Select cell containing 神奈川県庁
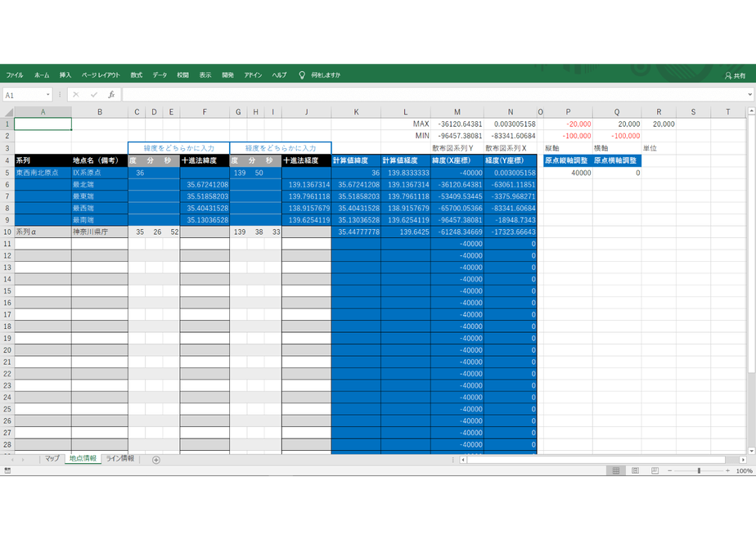Viewport: 756px width, 540px height. (x=100, y=232)
